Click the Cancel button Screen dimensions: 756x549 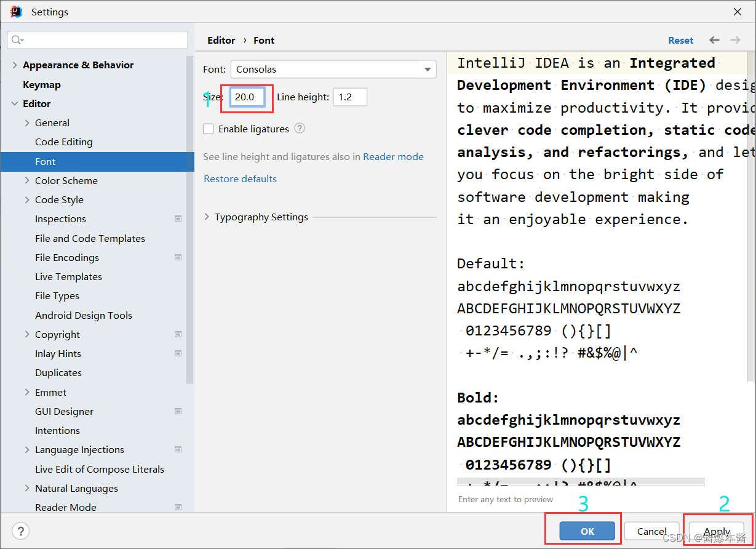652,531
